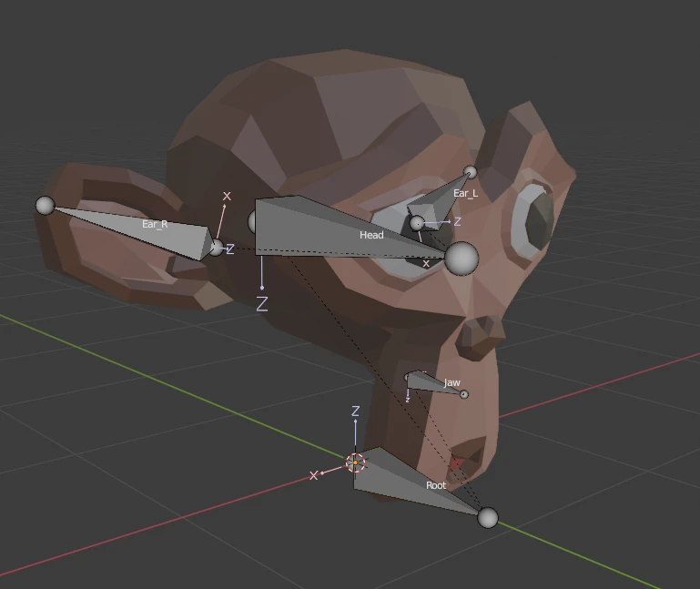The width and height of the screenshot is (700, 589).
Task: Click the Jaw bone's tip sphere
Action: [464, 394]
